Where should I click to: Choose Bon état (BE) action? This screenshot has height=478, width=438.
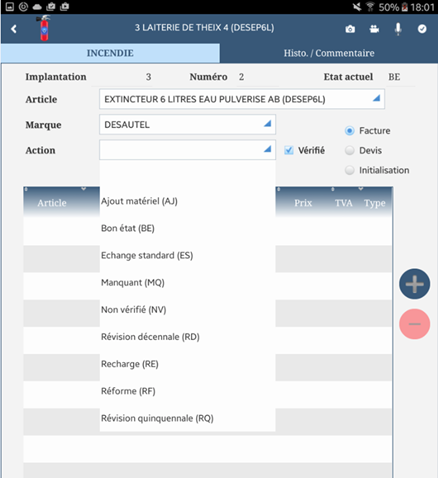128,228
